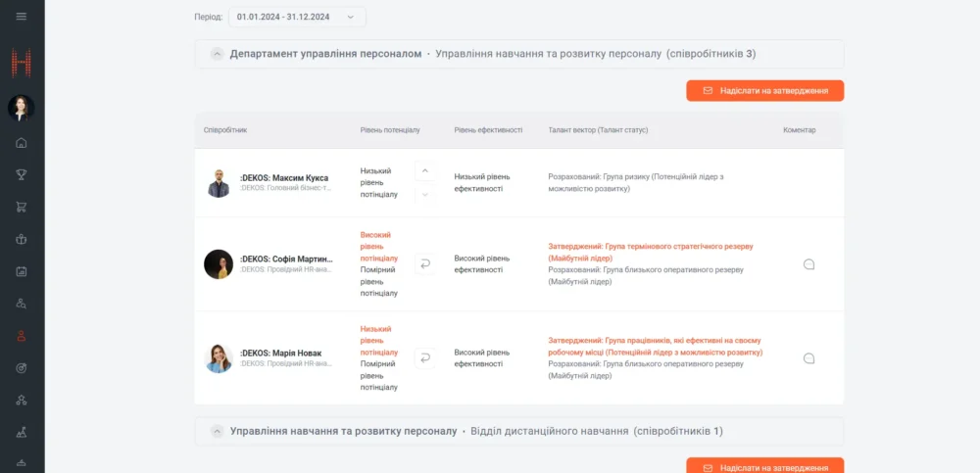Revert potential level change for Софія Мартин

[424, 264]
